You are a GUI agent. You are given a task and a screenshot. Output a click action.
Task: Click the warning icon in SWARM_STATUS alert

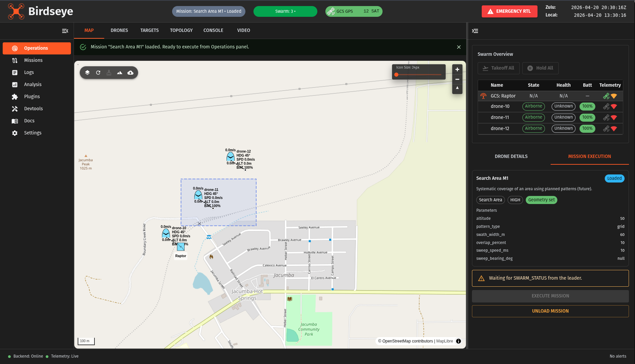tap(481, 278)
